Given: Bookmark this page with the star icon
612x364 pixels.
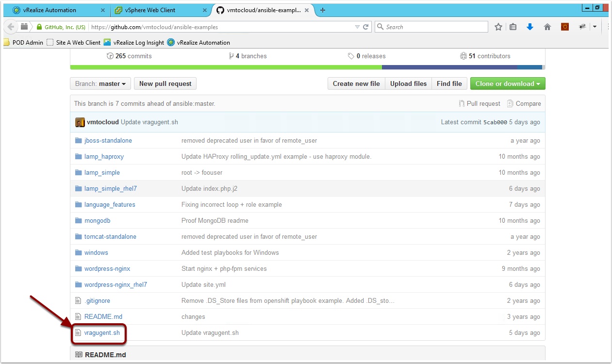Looking at the screenshot, I should [498, 27].
